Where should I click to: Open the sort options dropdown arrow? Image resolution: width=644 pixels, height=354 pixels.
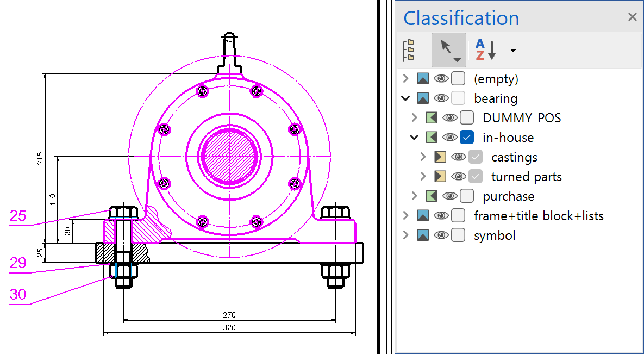coord(513,51)
